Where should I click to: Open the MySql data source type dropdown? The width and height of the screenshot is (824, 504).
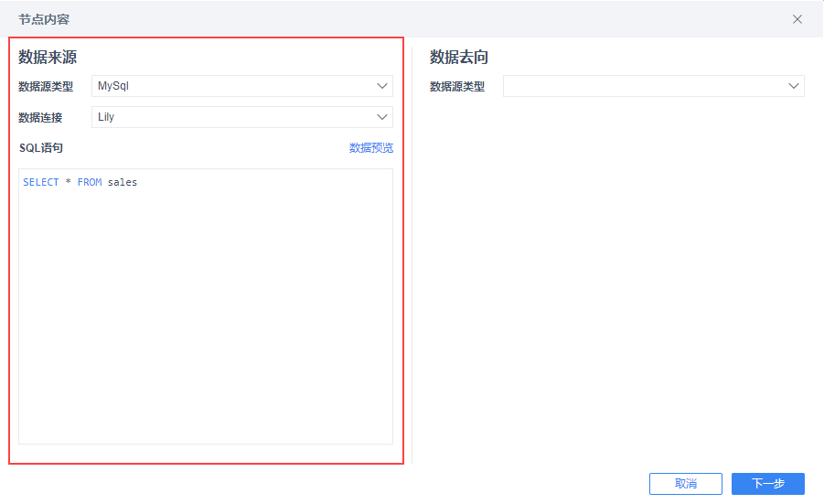click(242, 86)
